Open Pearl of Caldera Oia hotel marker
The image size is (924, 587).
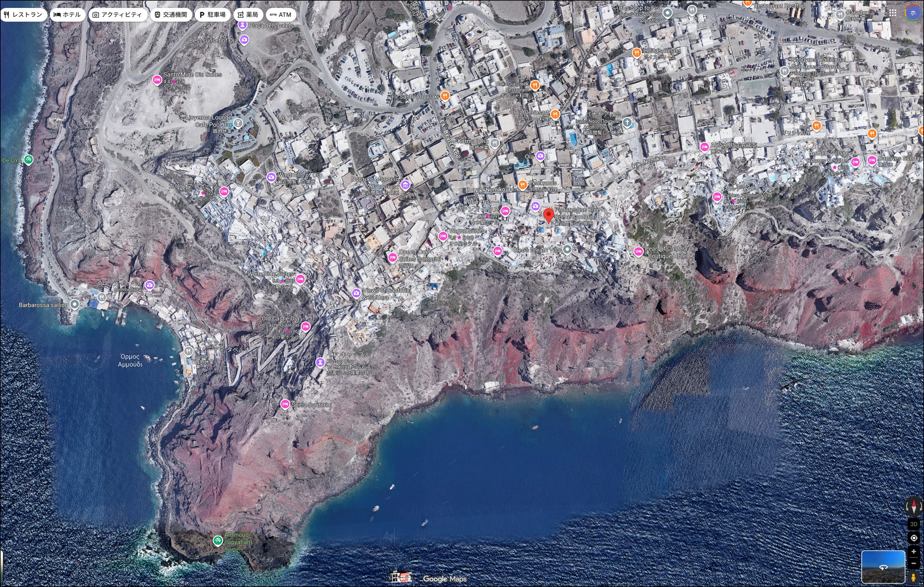638,251
